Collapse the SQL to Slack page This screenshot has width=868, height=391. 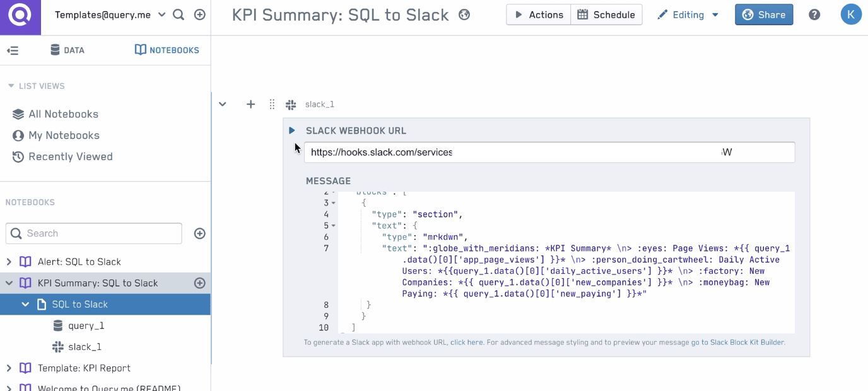pyautogui.click(x=26, y=305)
